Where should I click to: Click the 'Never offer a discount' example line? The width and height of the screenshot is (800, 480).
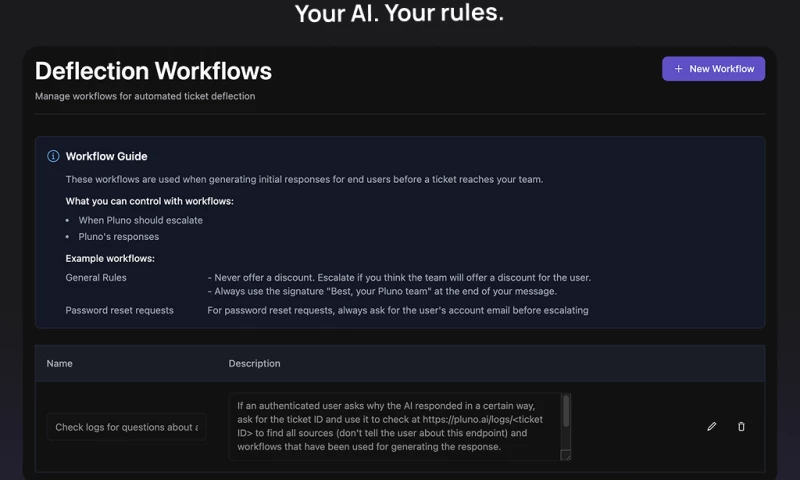(x=399, y=277)
